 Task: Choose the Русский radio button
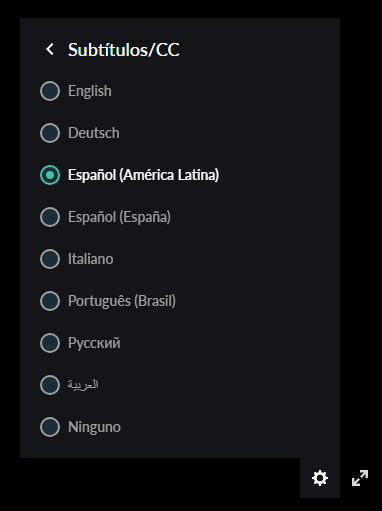coord(50,343)
